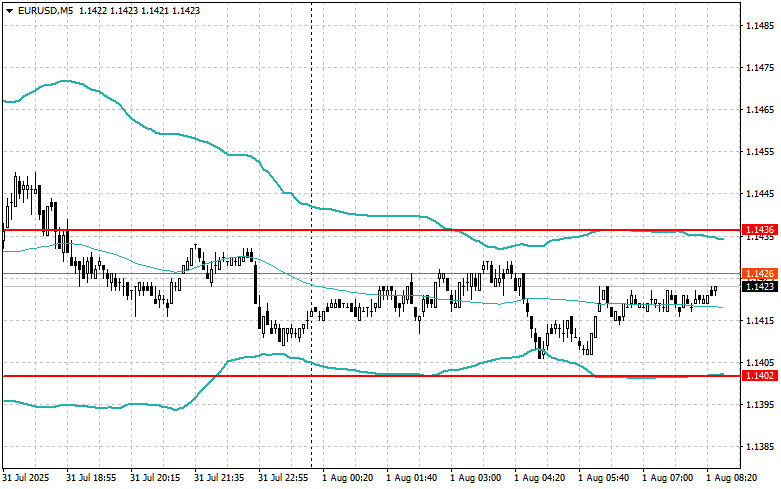
Task: Click the black current price label 1.1423
Action: point(760,286)
